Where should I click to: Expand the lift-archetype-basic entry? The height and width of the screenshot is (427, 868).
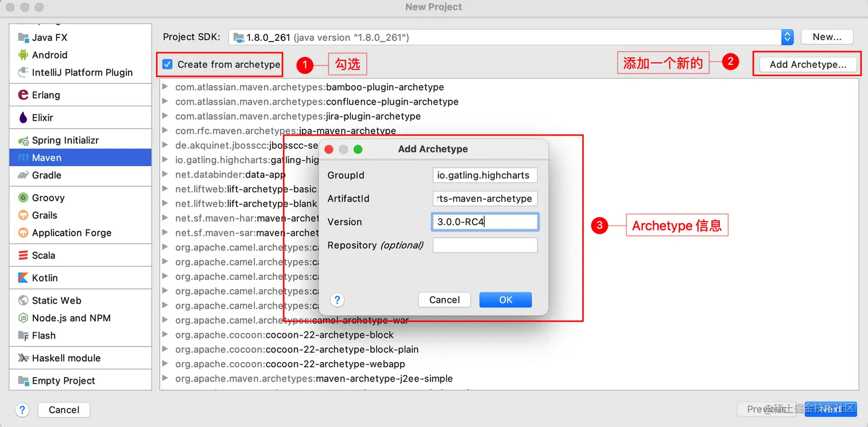click(x=165, y=189)
